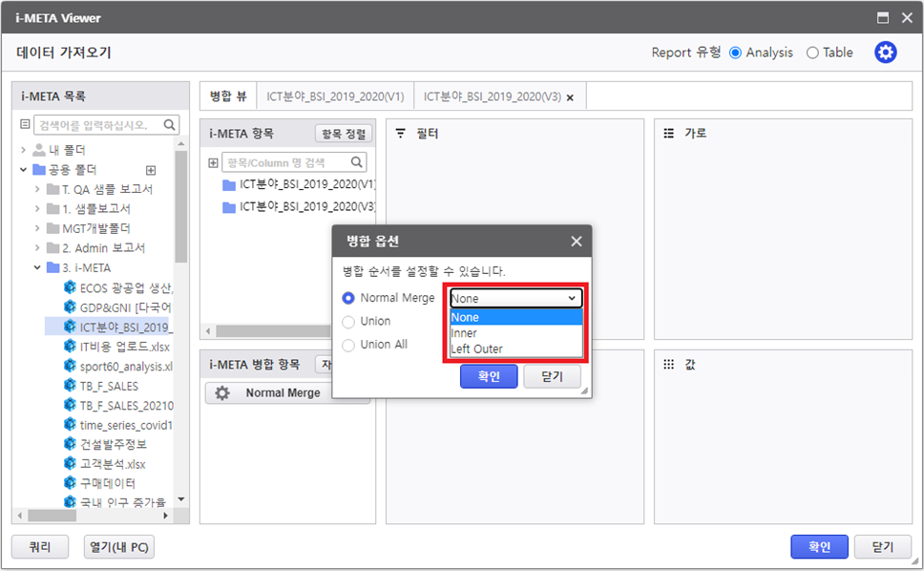Click the expand-all icon beside 항목 search box
This screenshot has height=571, width=924.
(x=213, y=163)
